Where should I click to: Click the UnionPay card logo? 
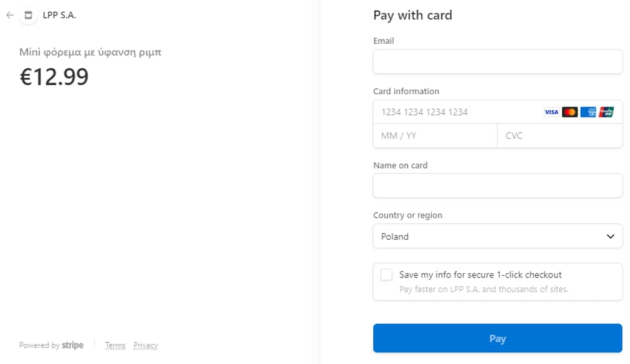[606, 112]
